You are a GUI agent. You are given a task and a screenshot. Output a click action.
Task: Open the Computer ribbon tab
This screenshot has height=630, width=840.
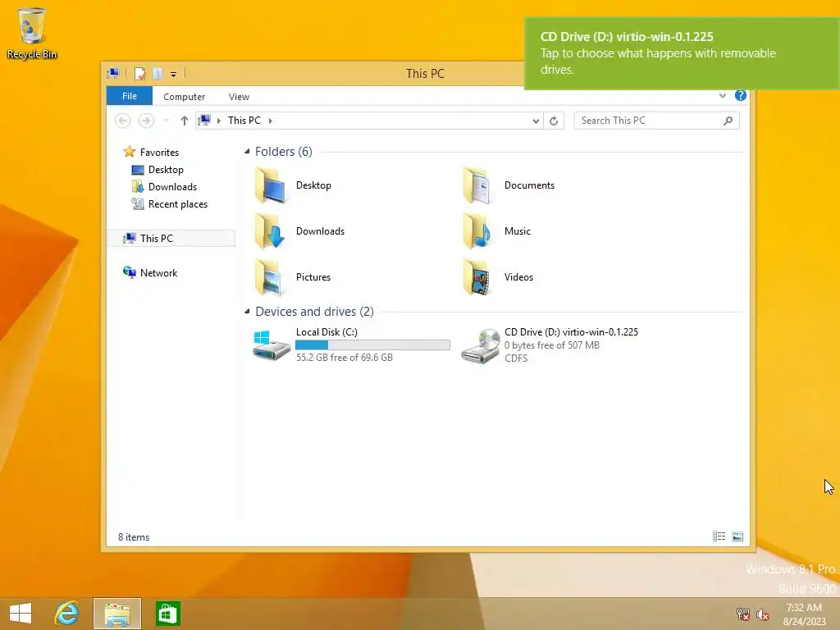click(x=185, y=97)
